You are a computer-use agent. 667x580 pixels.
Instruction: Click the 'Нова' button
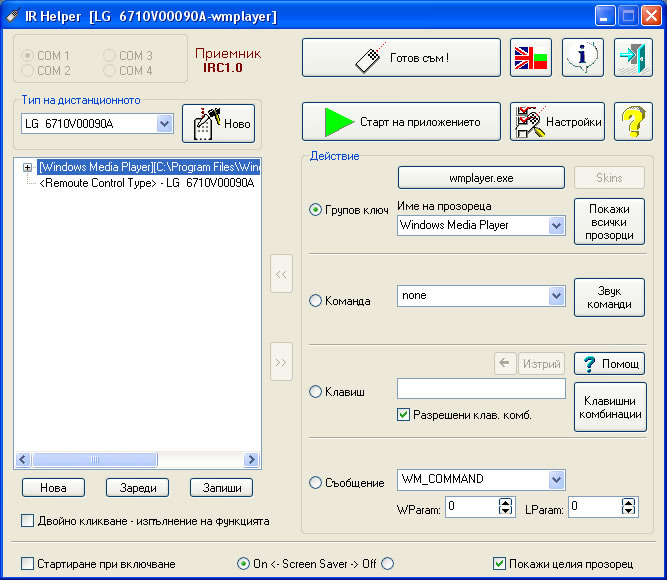pyautogui.click(x=53, y=488)
